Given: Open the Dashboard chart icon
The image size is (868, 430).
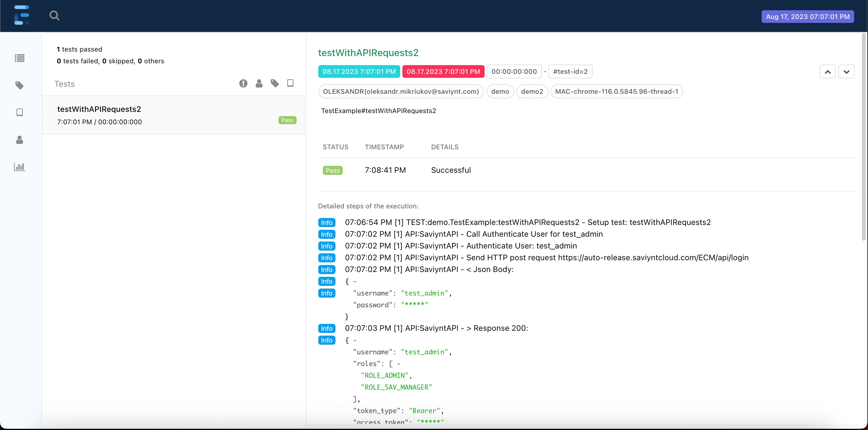Looking at the screenshot, I should [x=20, y=167].
